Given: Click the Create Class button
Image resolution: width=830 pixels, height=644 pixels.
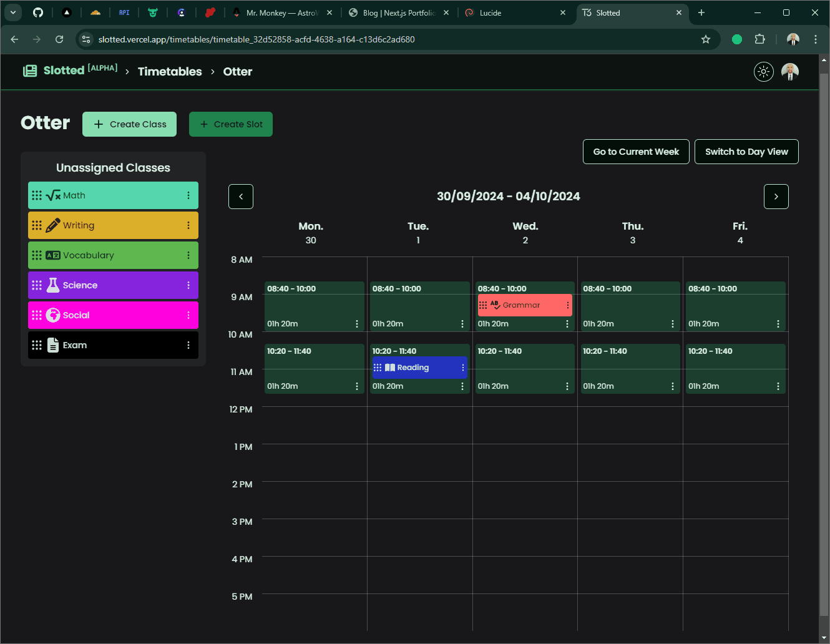Looking at the screenshot, I should pos(129,124).
